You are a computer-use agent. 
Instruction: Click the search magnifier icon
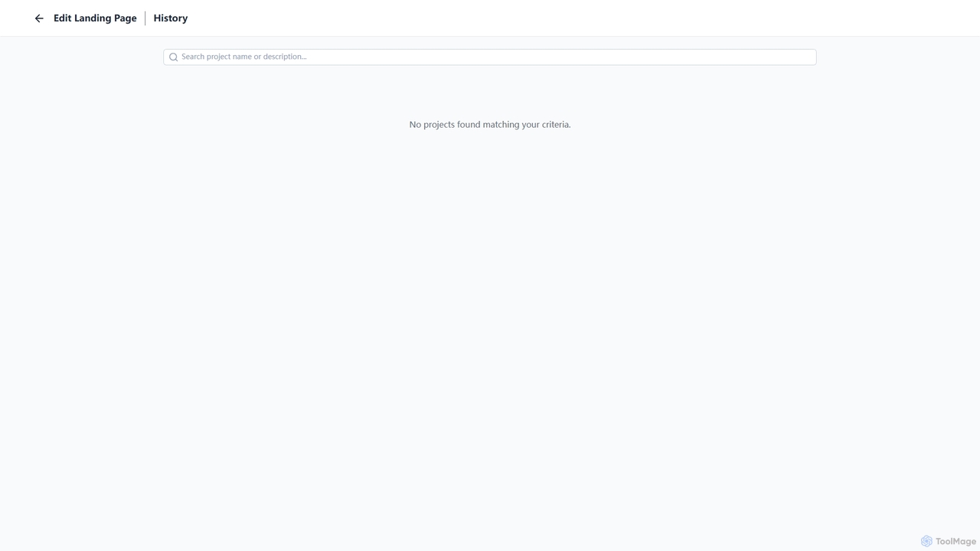[x=174, y=57]
